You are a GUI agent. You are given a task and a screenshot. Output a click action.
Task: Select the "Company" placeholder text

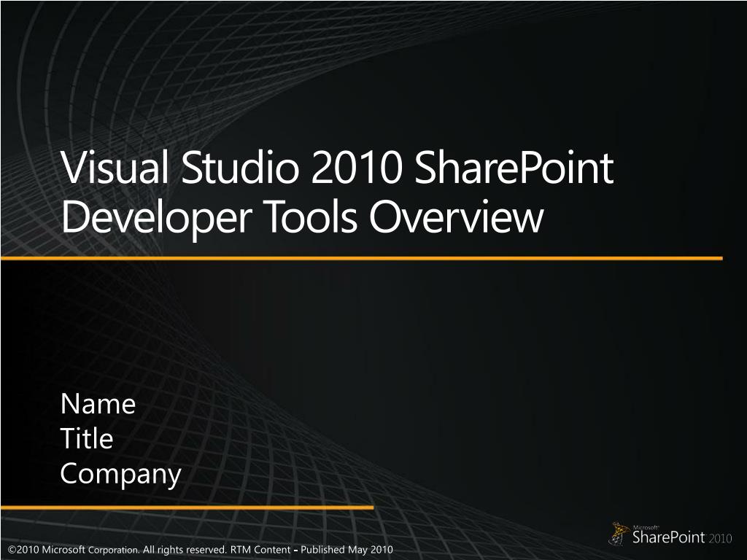click(121, 474)
